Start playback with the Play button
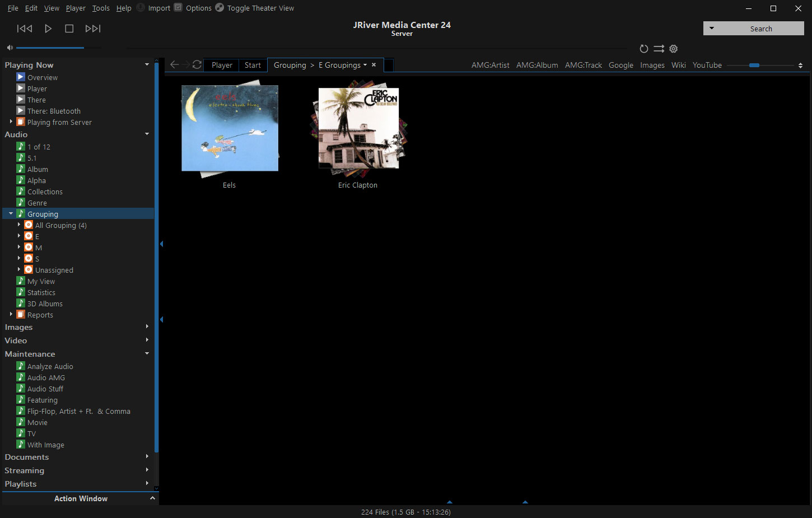812x518 pixels. pos(48,29)
